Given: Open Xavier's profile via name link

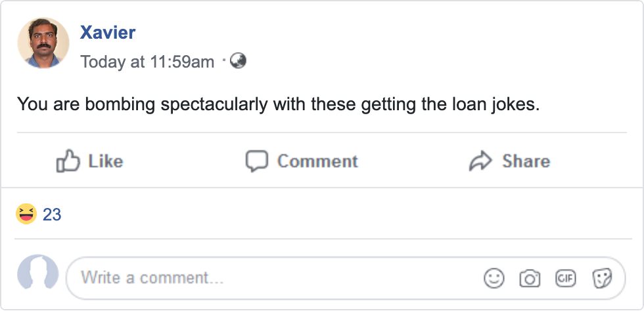Looking at the screenshot, I should (x=108, y=31).
